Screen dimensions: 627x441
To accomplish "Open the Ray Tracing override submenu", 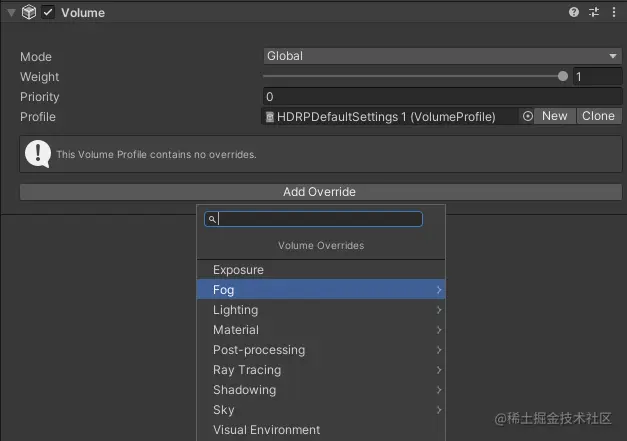I will pos(321,370).
